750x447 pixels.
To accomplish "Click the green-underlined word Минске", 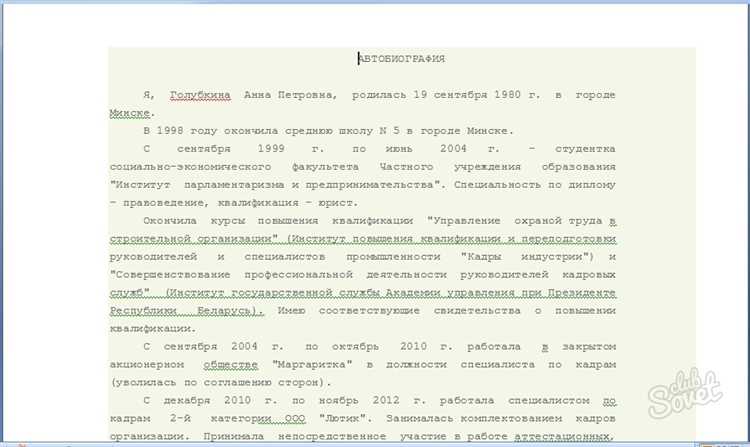I will tap(130, 113).
